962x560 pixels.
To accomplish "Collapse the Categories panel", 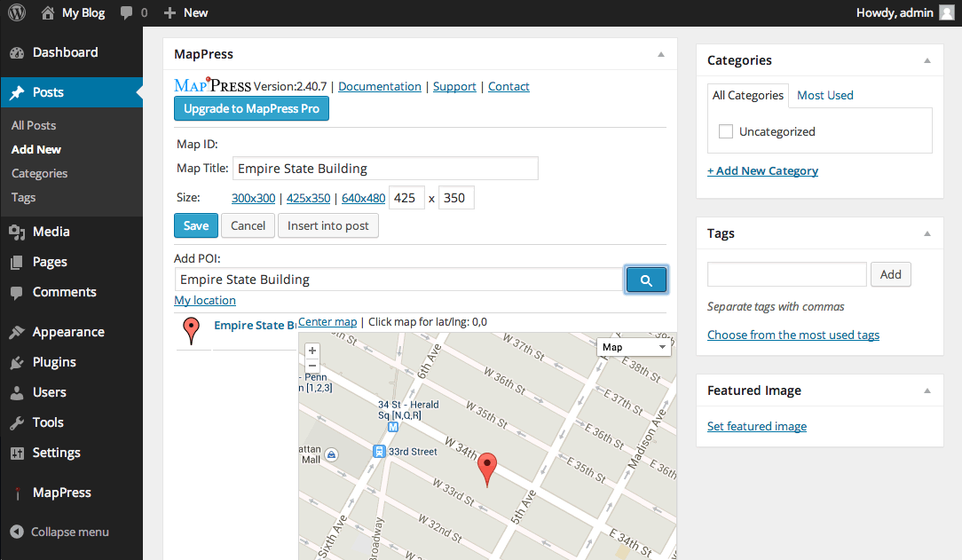I will pos(927,60).
